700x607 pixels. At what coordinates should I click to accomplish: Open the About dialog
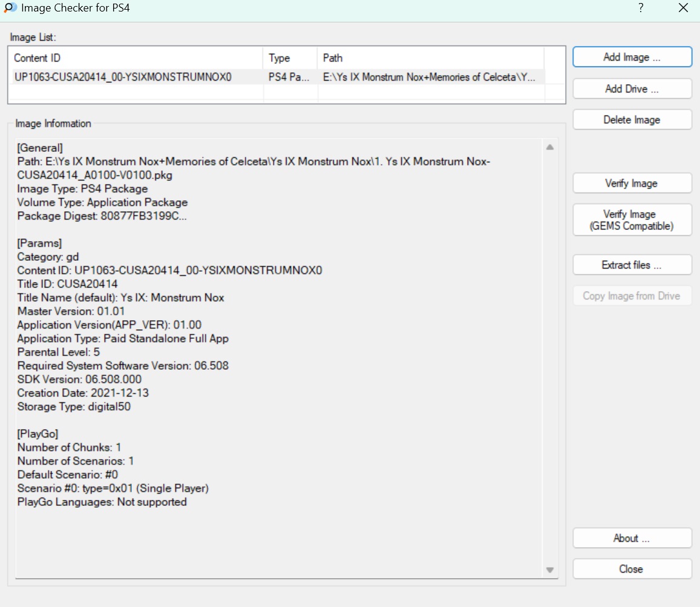coord(632,538)
